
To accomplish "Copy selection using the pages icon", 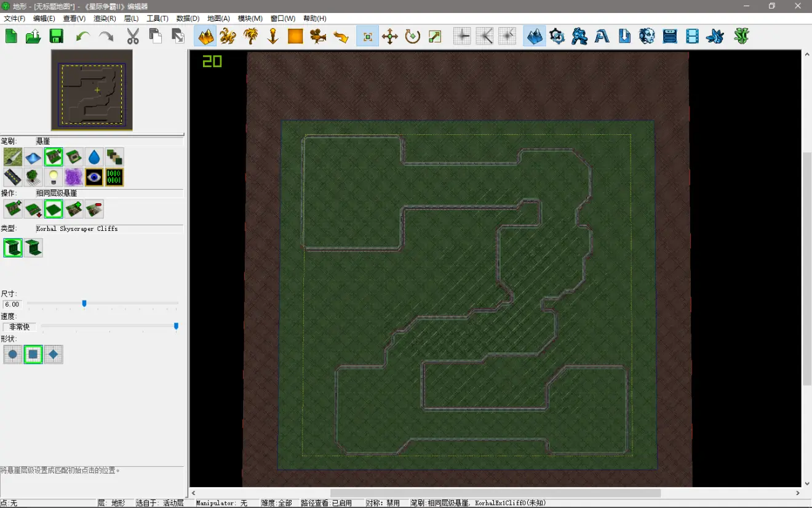I will pyautogui.click(x=156, y=36).
